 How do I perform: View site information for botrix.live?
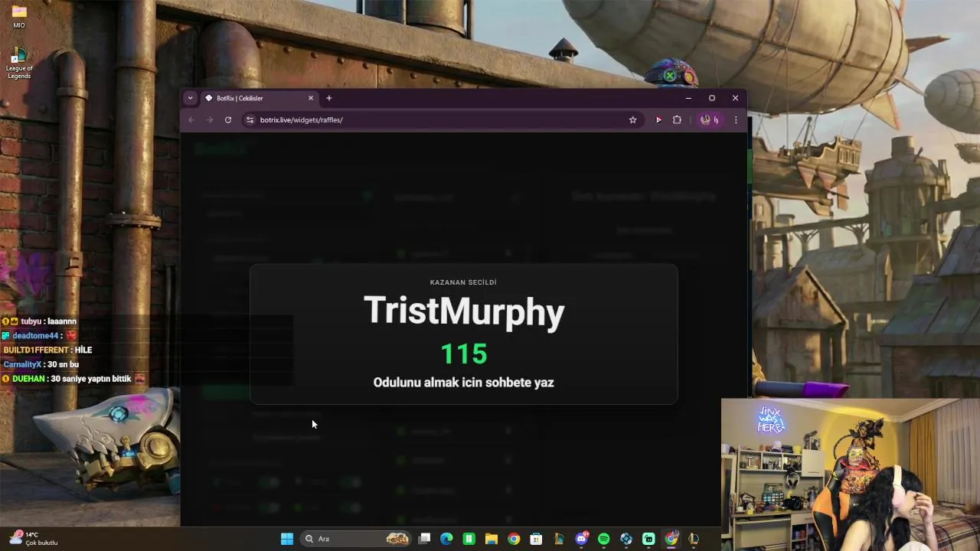(250, 119)
